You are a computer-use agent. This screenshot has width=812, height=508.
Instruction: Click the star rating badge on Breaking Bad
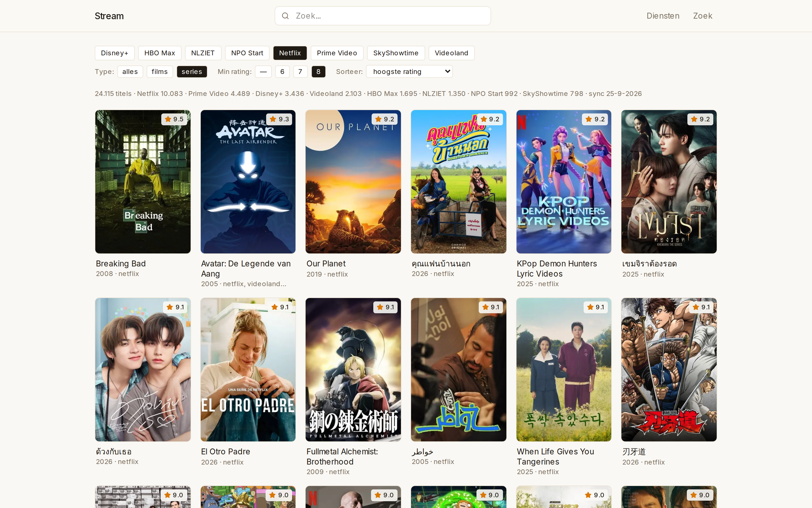point(174,119)
